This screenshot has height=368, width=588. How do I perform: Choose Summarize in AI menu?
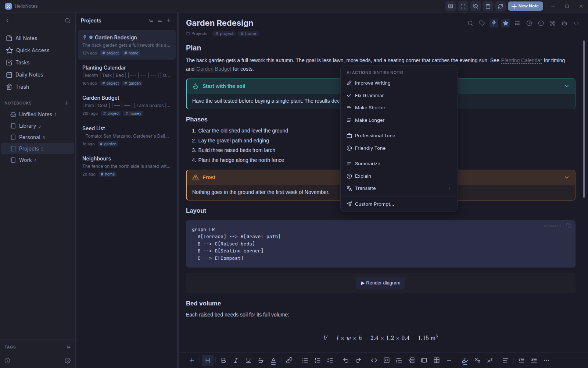click(x=399, y=163)
